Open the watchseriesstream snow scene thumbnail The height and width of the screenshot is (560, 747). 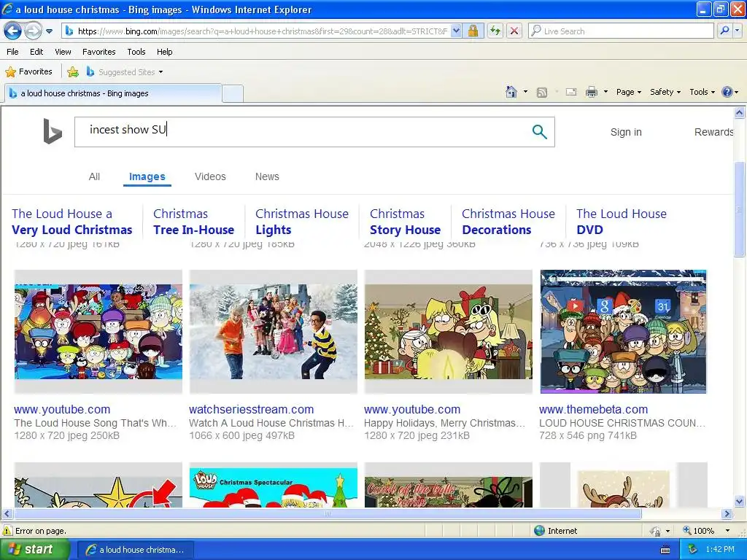(x=274, y=332)
